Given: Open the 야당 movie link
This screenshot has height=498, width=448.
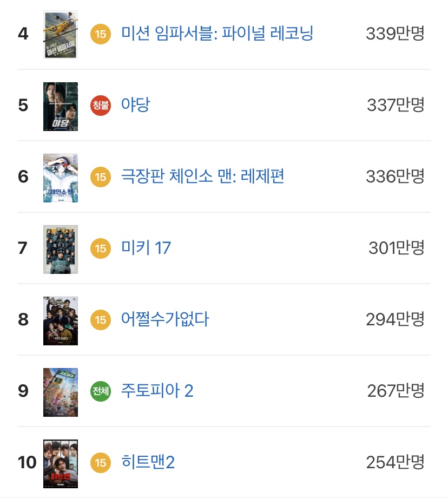Looking at the screenshot, I should (136, 105).
